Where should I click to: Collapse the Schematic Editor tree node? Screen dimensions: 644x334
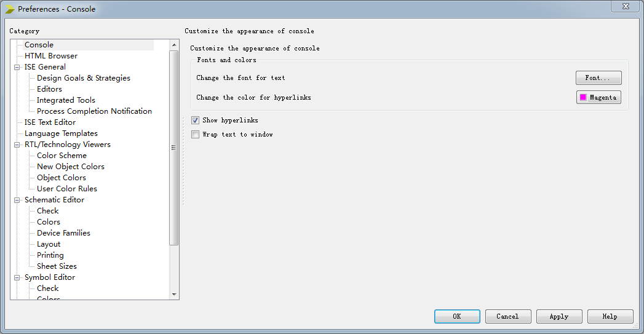17,200
